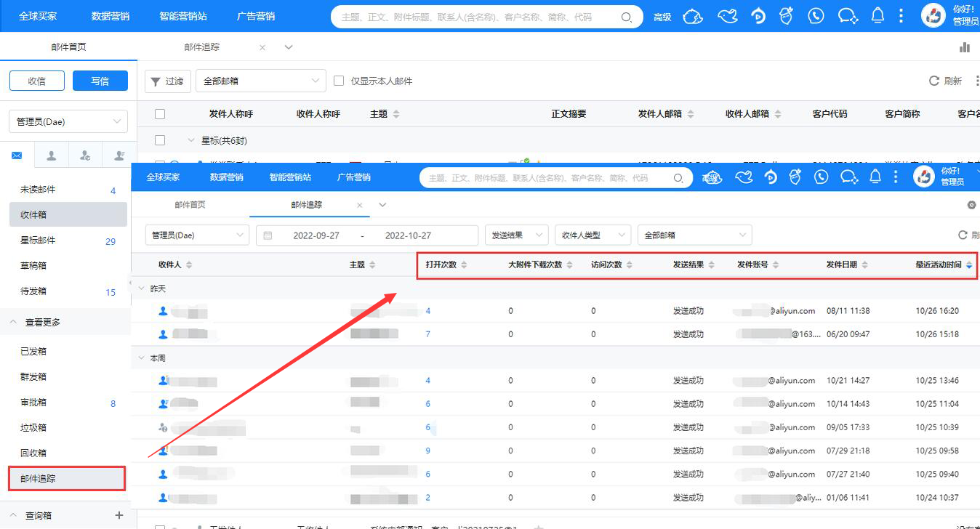Click the chat bubble icon in the 邮件追踪 inset header
This screenshot has height=529, width=980.
pyautogui.click(x=848, y=177)
